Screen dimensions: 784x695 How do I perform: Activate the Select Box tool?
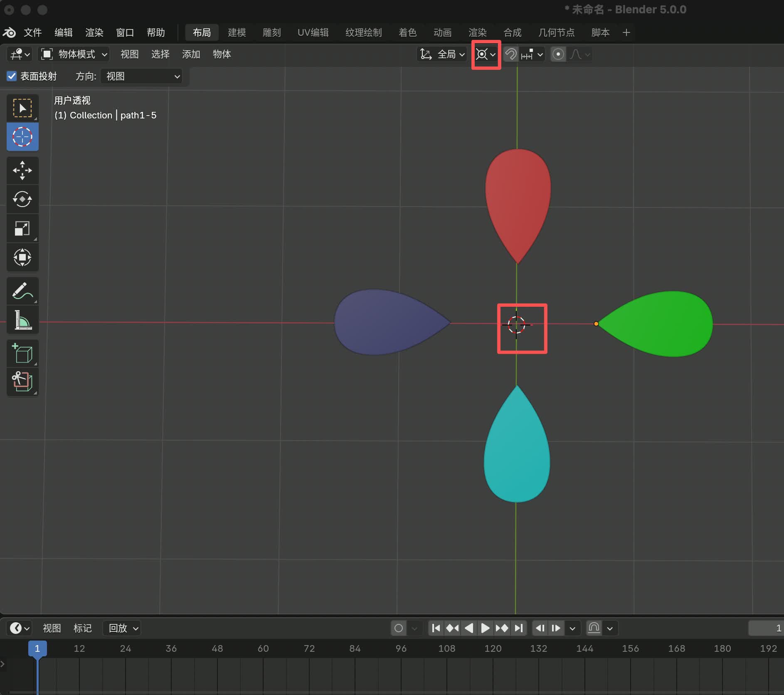point(22,108)
